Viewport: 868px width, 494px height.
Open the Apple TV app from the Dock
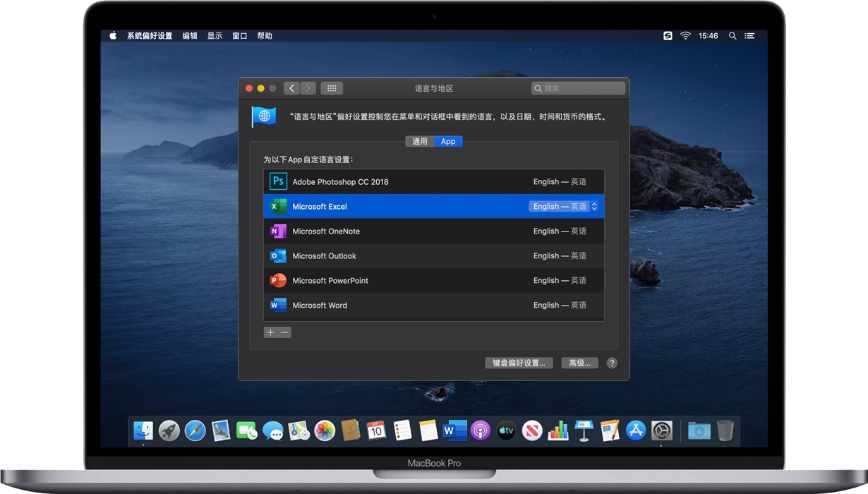tap(506, 430)
